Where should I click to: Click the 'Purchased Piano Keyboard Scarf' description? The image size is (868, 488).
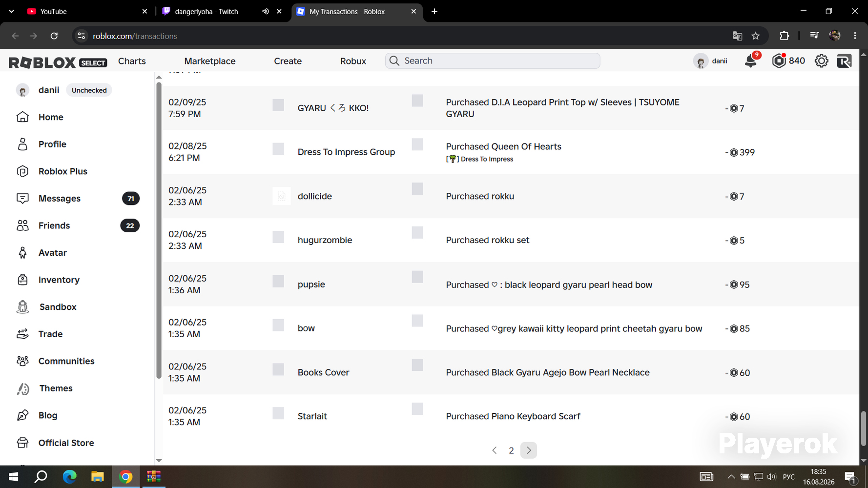[513, 416]
